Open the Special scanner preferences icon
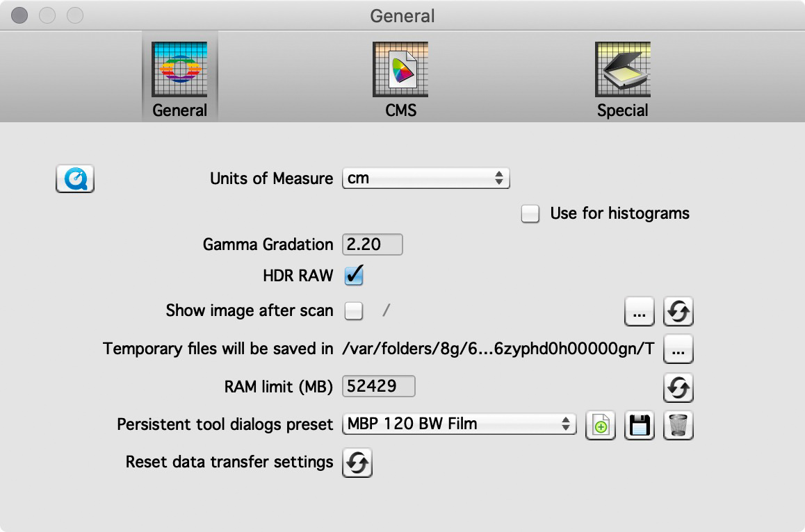 (x=622, y=79)
